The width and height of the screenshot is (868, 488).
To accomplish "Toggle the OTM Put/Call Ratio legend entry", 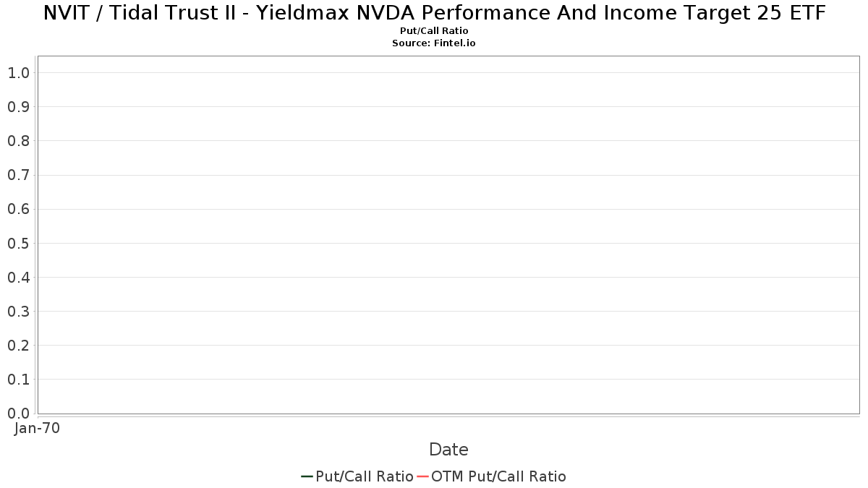I will (498, 476).
